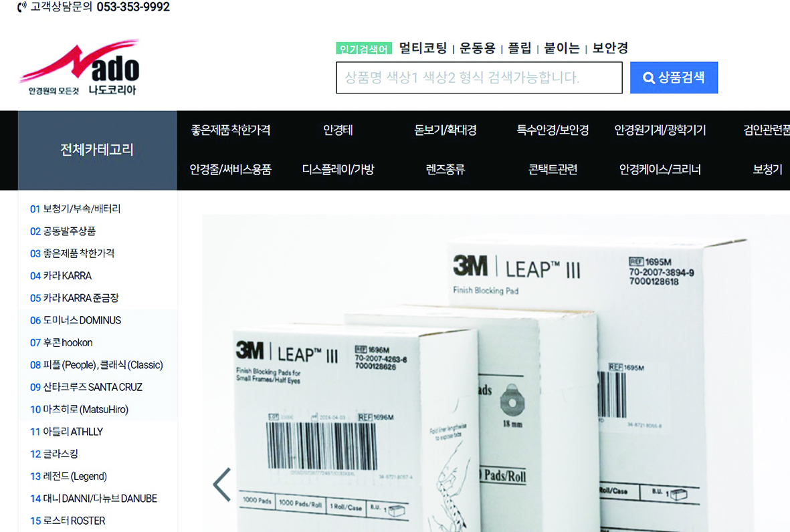Click the Nado Korea logo
This screenshot has width=790, height=532.
79,68
